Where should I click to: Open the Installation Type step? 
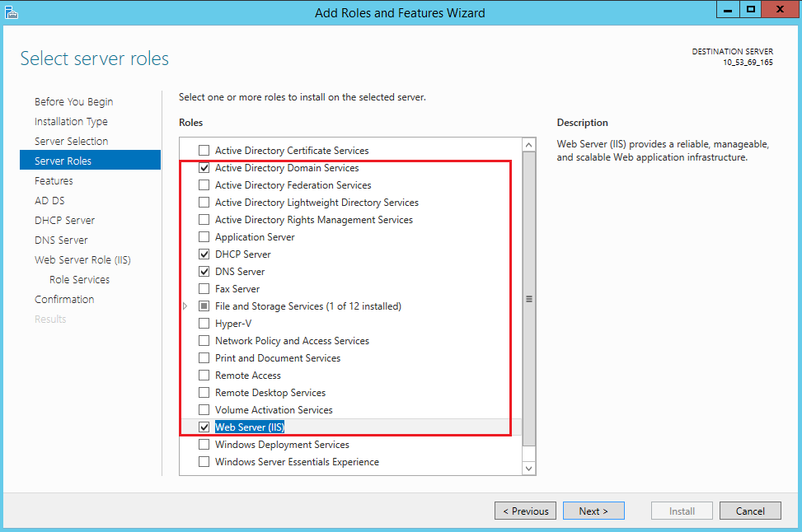[71, 122]
